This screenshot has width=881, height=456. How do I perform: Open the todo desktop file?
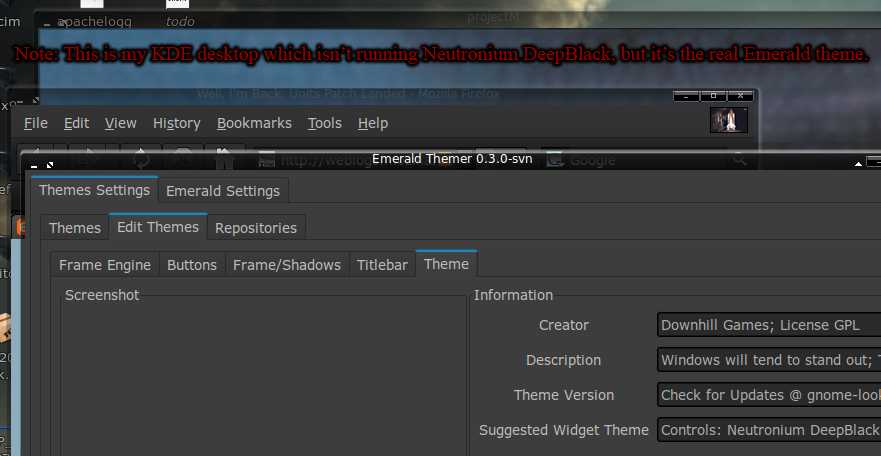click(180, 22)
